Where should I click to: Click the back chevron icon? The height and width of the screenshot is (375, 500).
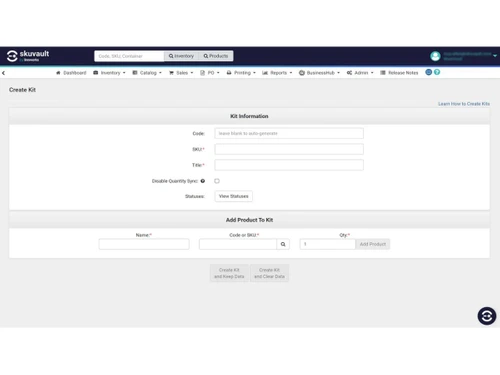point(3,73)
